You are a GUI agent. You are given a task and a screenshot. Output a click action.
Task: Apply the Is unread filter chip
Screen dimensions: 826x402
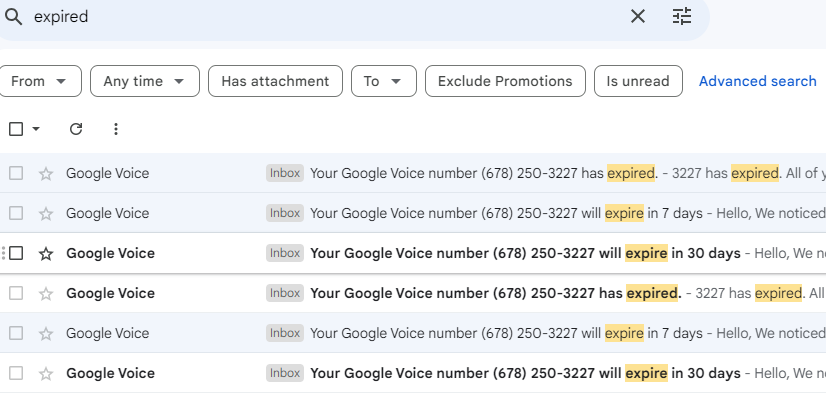[x=638, y=81]
